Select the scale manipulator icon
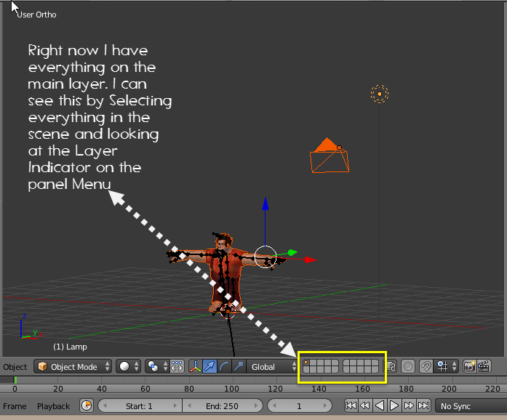 [x=239, y=367]
